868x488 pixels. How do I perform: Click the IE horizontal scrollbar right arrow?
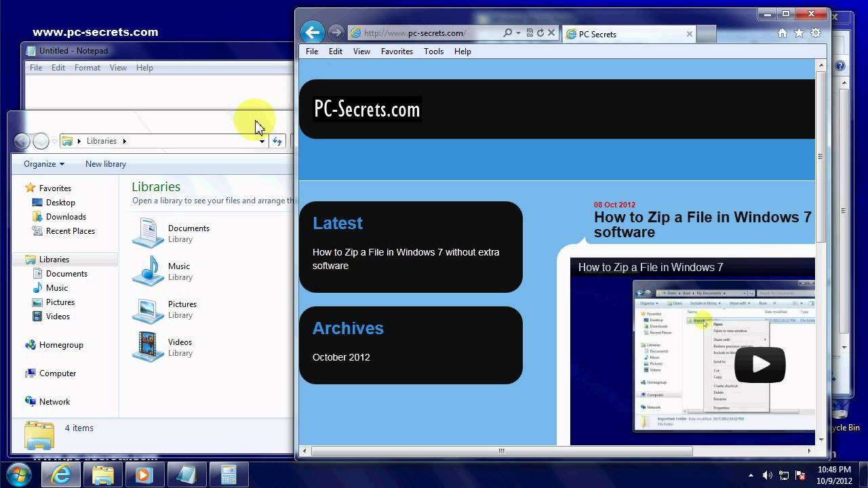[x=809, y=451]
